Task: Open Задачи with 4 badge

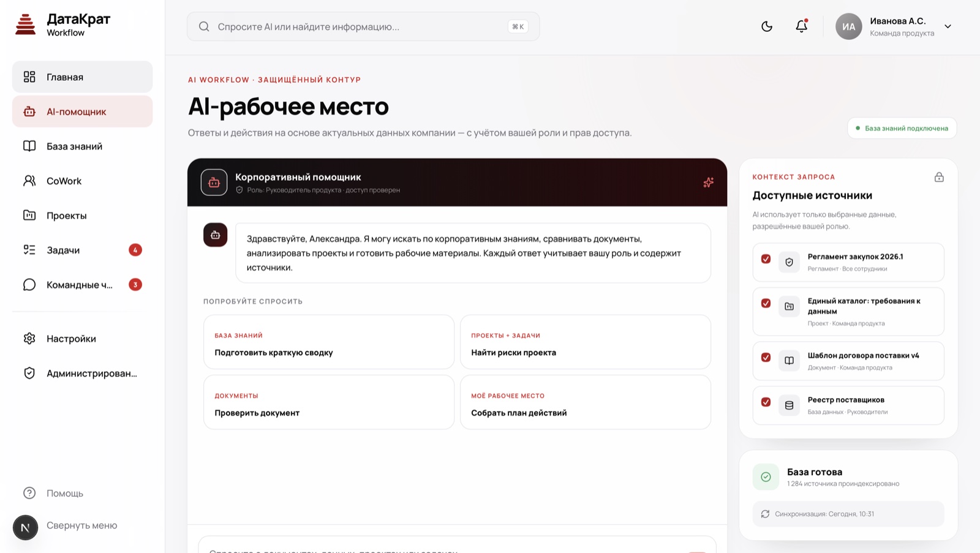Action: click(x=82, y=250)
